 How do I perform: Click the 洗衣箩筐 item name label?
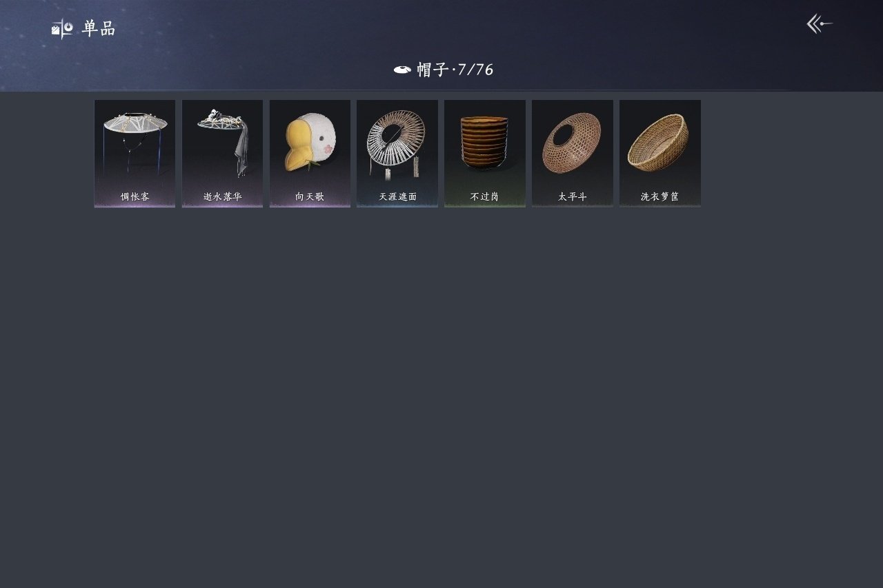659,196
